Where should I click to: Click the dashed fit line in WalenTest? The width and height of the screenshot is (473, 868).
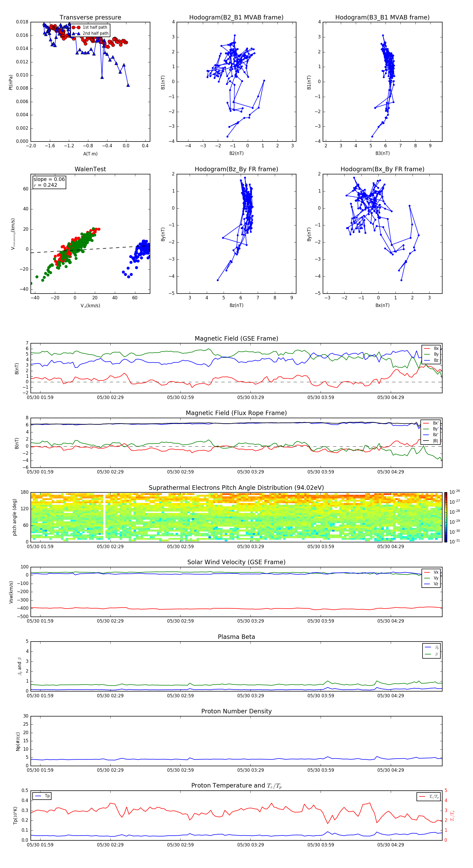[90, 249]
